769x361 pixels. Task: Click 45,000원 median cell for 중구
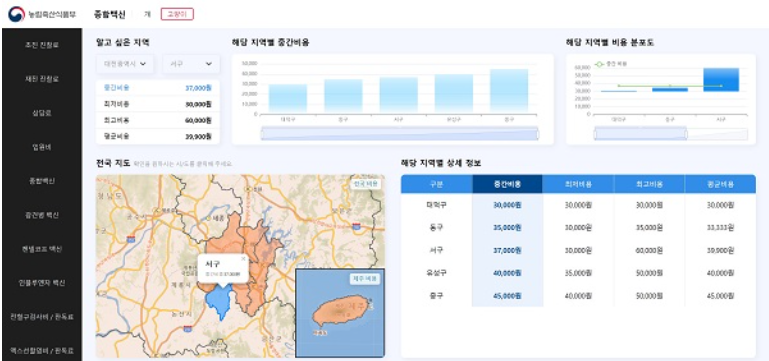pyautogui.click(x=508, y=296)
